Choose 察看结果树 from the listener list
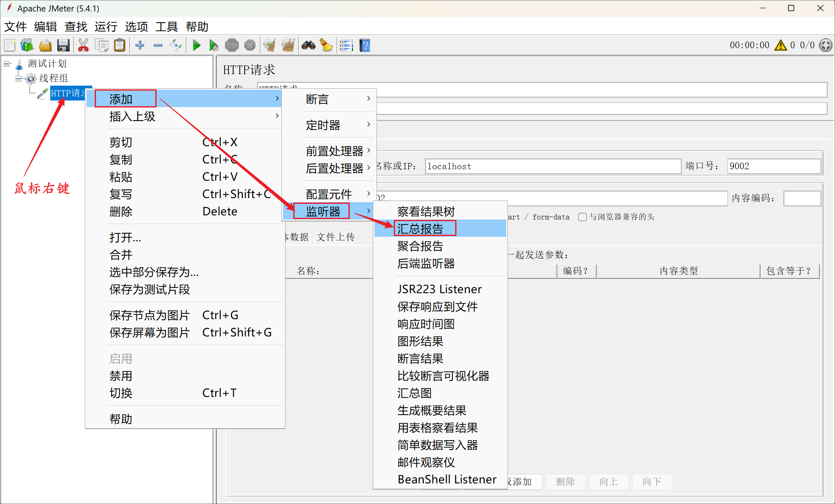835x504 pixels. point(440,211)
